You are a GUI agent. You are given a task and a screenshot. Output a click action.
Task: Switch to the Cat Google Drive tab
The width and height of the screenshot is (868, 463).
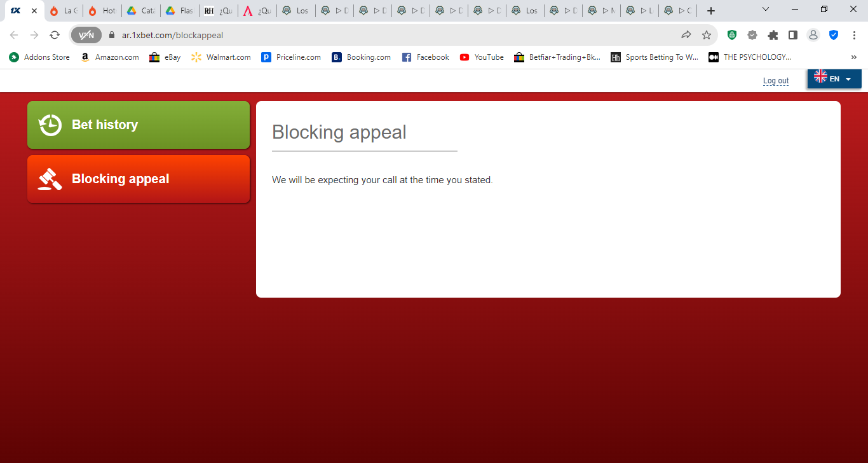pyautogui.click(x=140, y=11)
